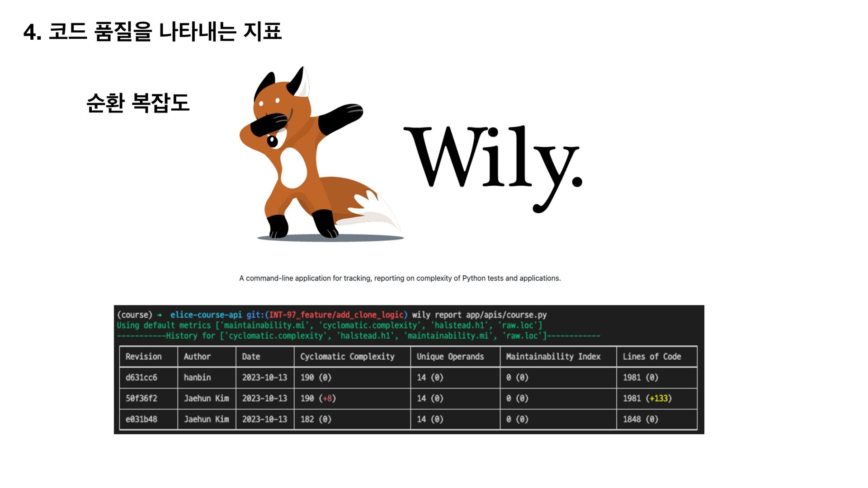Click the Wily fox mascot image
Image resolution: width=868 pixels, height=488 pixels.
[x=321, y=154]
